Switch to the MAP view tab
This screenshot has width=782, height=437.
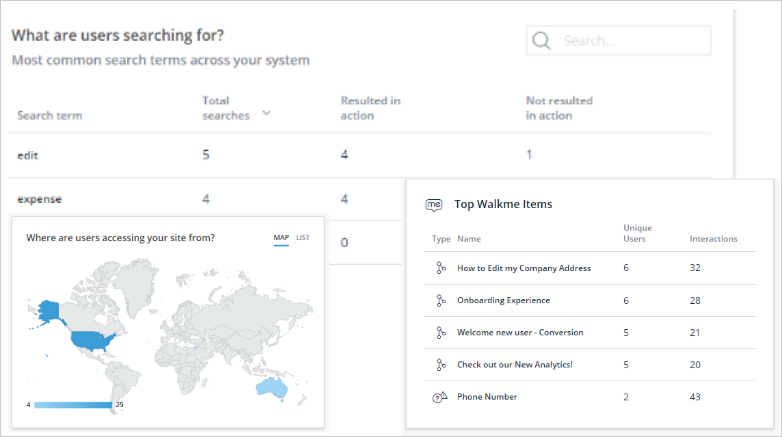pos(281,237)
